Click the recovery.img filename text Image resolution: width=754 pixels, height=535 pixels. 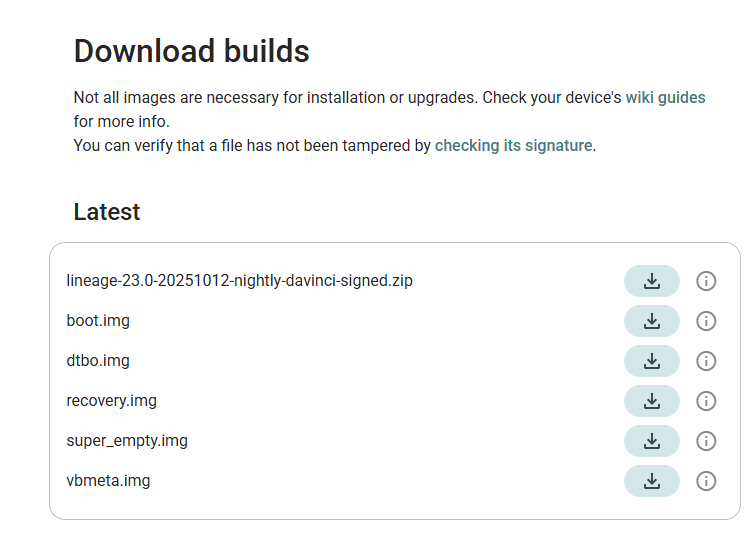click(111, 401)
